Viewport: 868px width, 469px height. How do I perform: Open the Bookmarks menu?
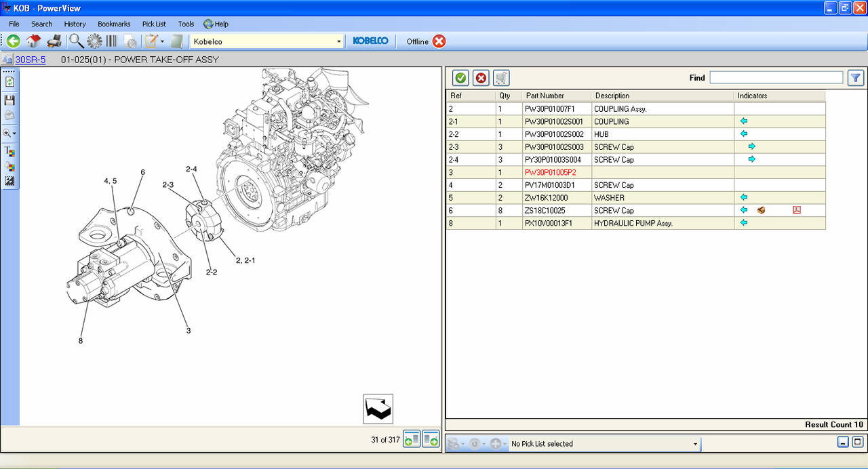point(114,24)
